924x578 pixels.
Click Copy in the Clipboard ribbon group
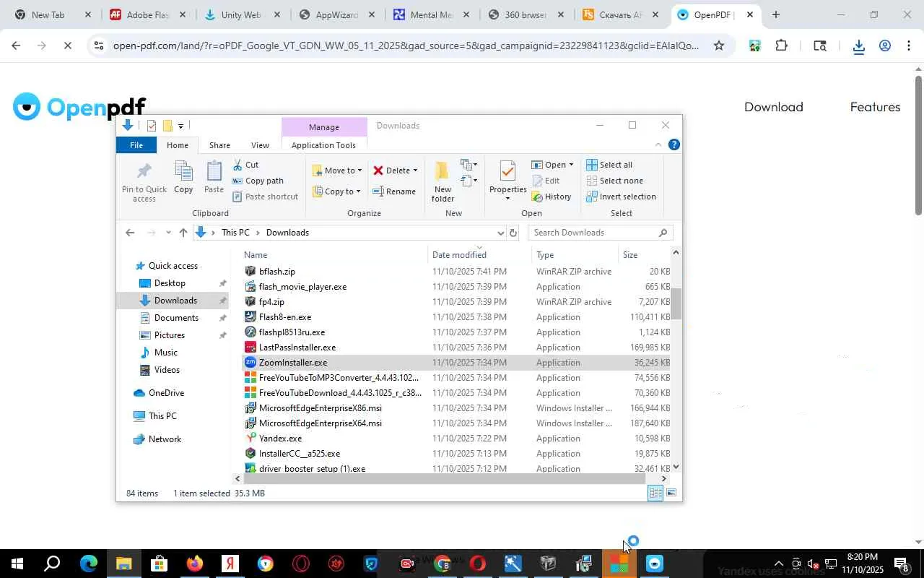coord(183,178)
